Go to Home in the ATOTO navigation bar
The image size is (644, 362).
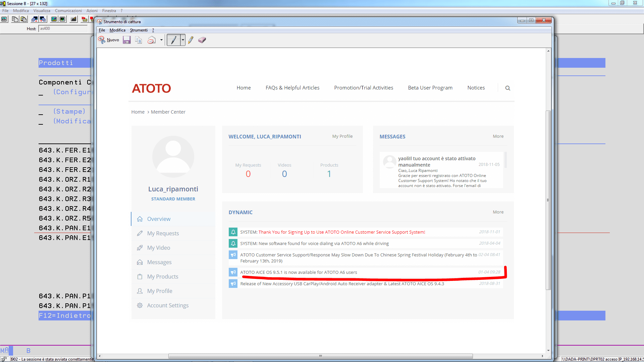[244, 88]
